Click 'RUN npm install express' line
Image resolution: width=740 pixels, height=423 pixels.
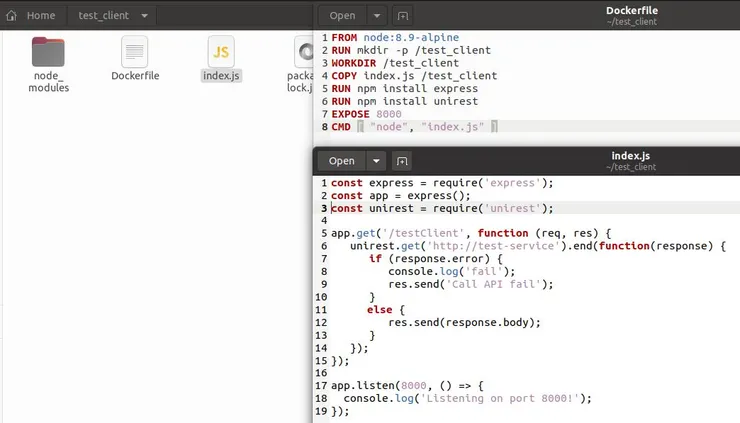(x=404, y=88)
